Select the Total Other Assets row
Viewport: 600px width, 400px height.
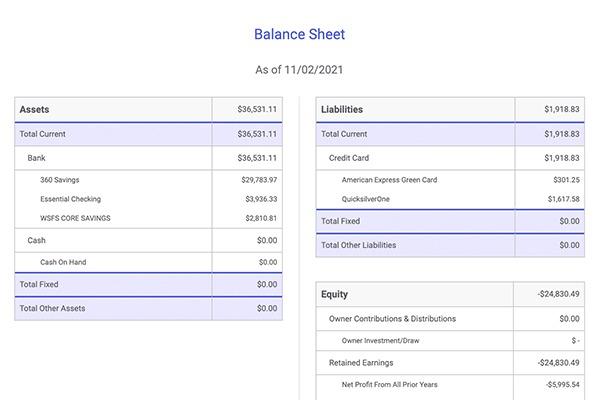click(x=54, y=308)
